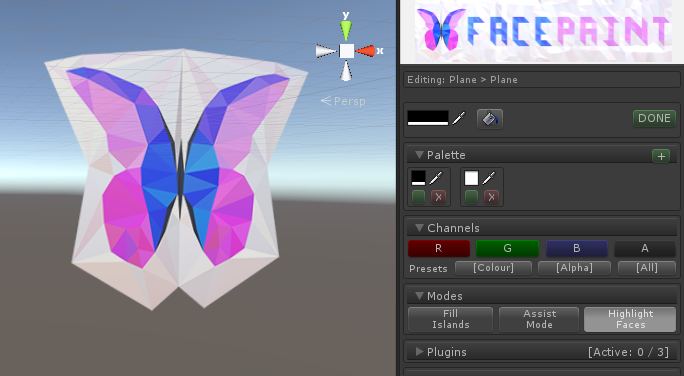Enable Assist Mode
Screen dimensions: 684x376
coord(539,319)
